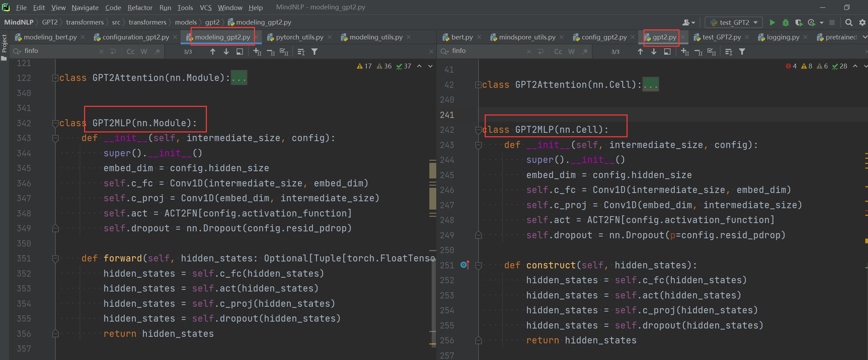Viewport: 868px width, 360px height.
Task: Run test_GPT2 with coverage
Action: click(x=798, y=22)
